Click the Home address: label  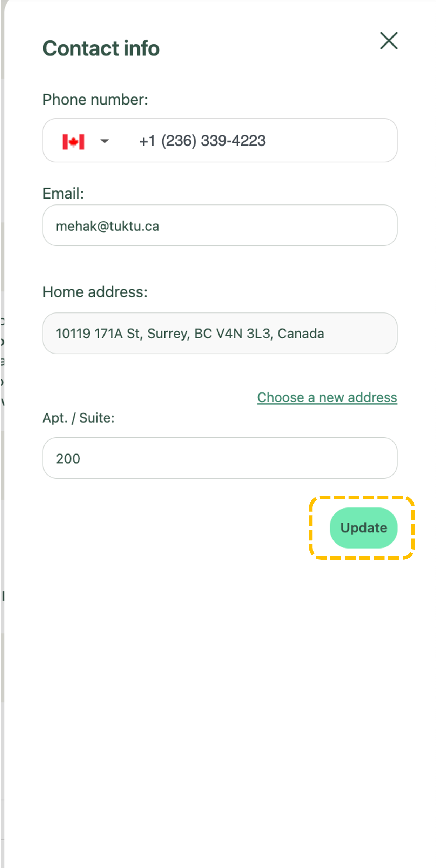[x=95, y=292]
